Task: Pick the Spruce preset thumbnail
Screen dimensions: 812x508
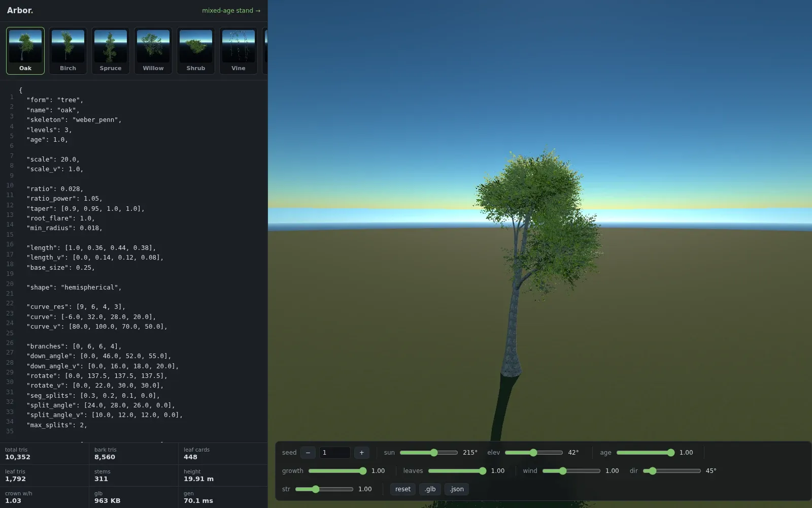Action: (x=111, y=51)
